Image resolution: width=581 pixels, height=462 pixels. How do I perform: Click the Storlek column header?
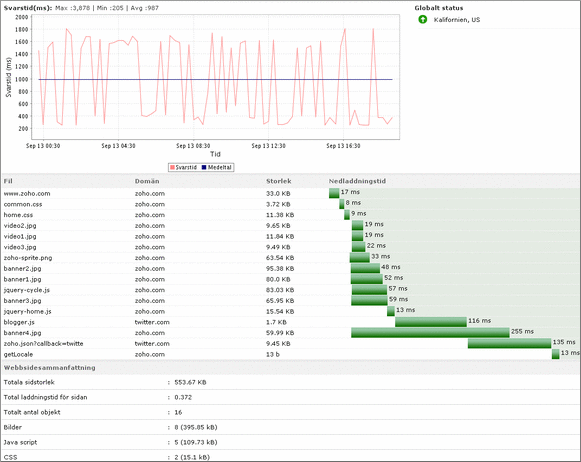pyautogui.click(x=279, y=181)
